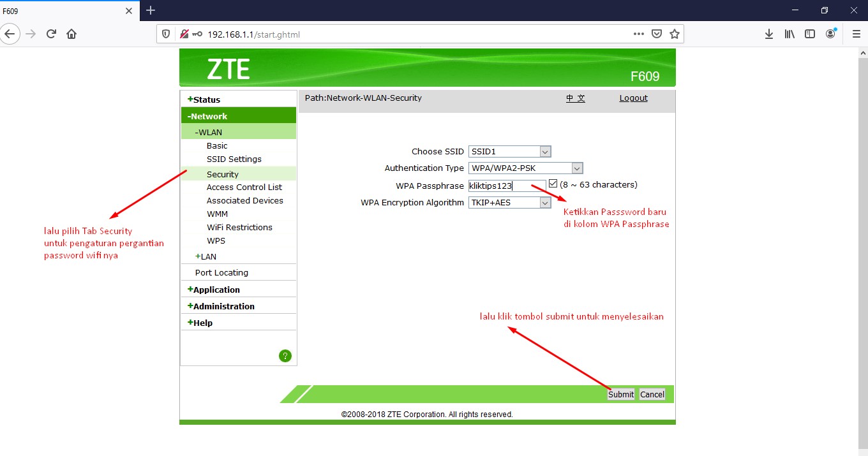Viewport: 868px width, 456px height.
Task: Click the browser Forward arrow button
Action: [x=31, y=34]
